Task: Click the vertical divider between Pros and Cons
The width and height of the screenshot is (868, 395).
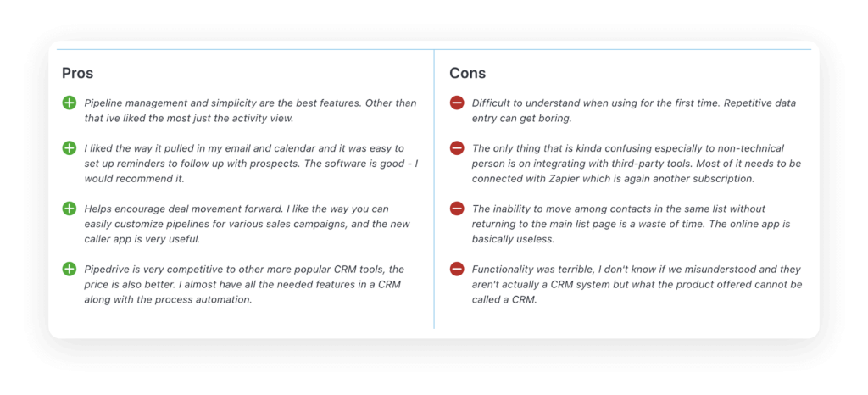Action: pos(434,189)
